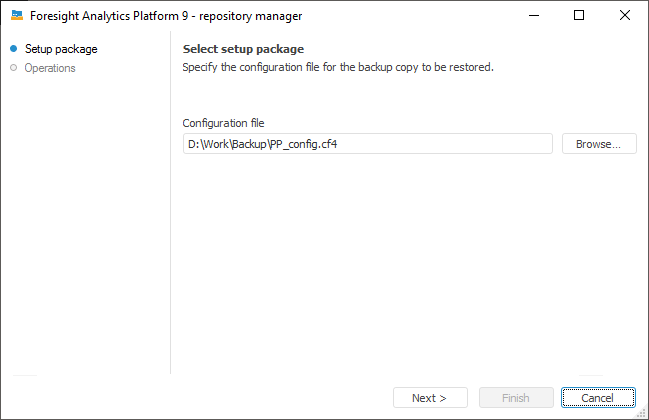Image resolution: width=649 pixels, height=420 pixels.
Task: Click the blue Setup package step bullet
Action: [x=13, y=49]
